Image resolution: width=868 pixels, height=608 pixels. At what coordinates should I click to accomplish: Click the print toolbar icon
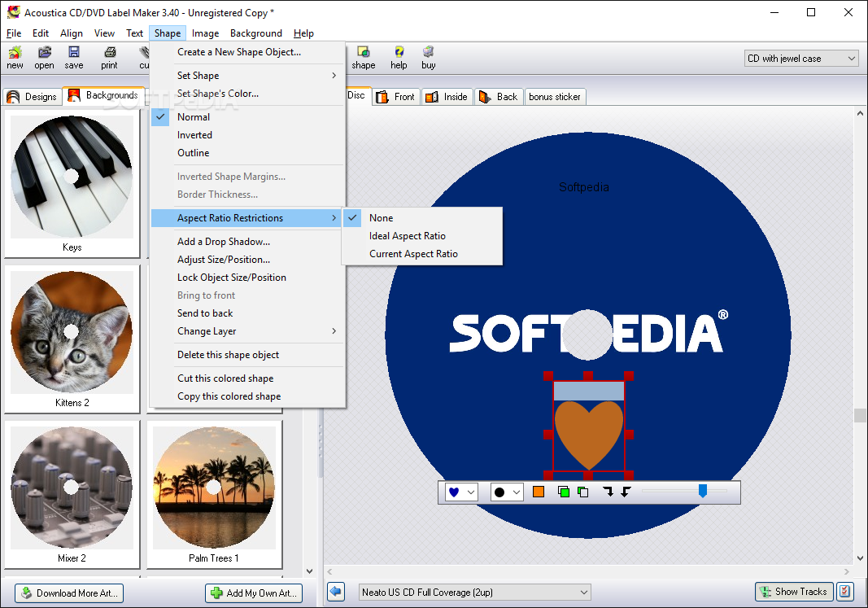point(110,58)
